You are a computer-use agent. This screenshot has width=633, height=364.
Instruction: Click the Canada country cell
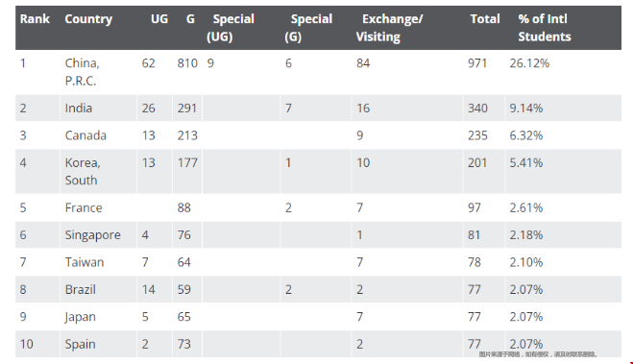coord(85,135)
